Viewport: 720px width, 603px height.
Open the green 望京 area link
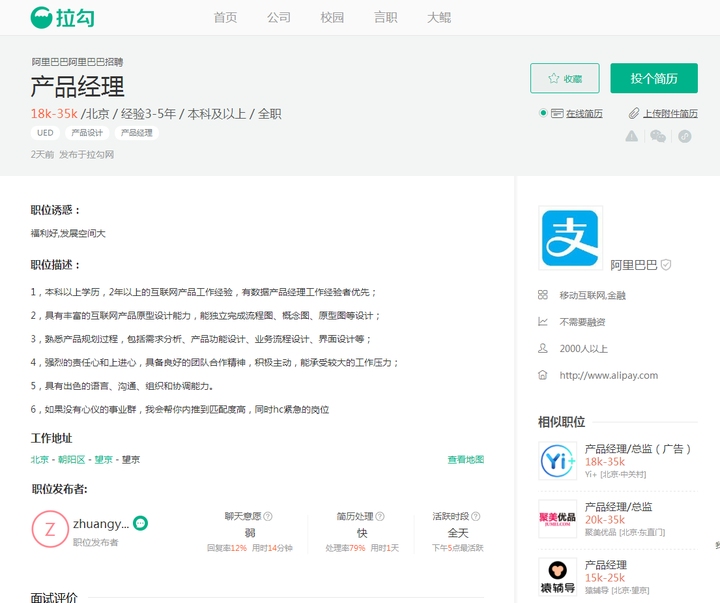point(103,459)
